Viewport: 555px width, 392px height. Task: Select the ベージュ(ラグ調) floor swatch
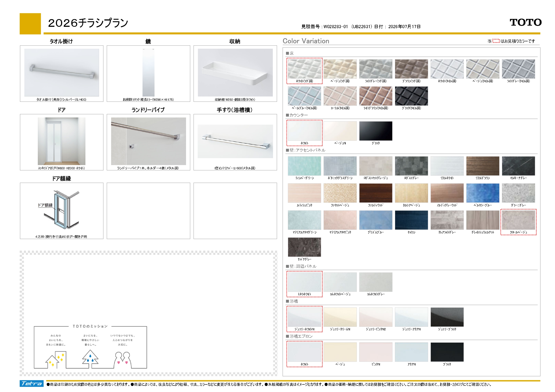click(x=340, y=69)
